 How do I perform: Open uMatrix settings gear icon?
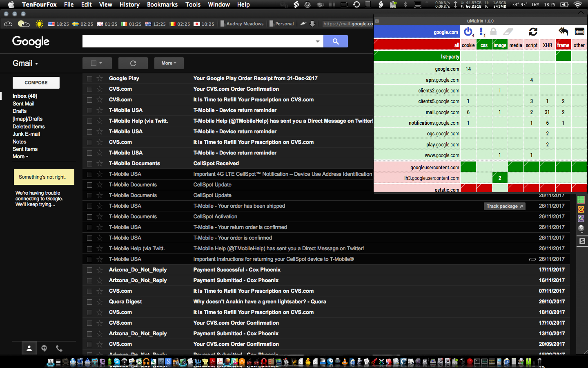click(377, 21)
